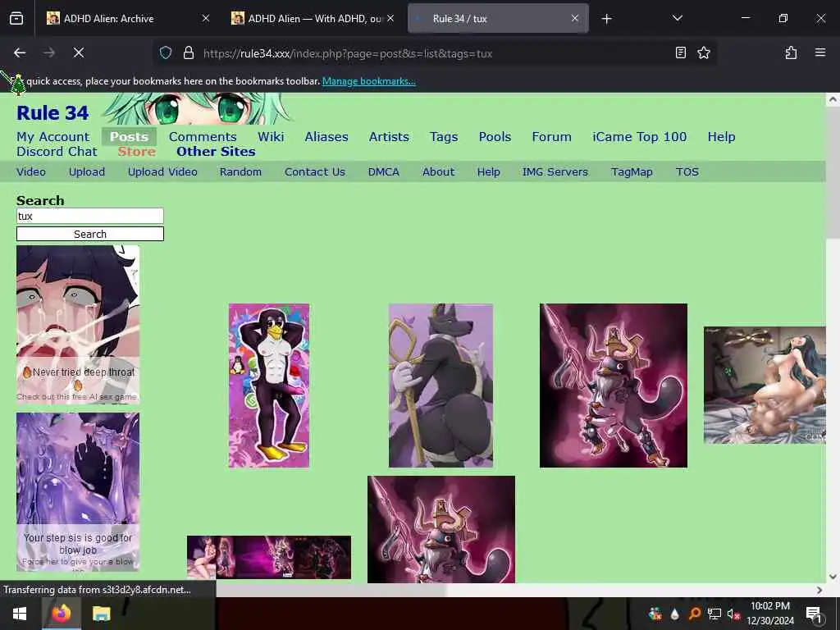This screenshot has height=630, width=840.
Task: Click the scroll down arrow
Action: click(x=833, y=577)
